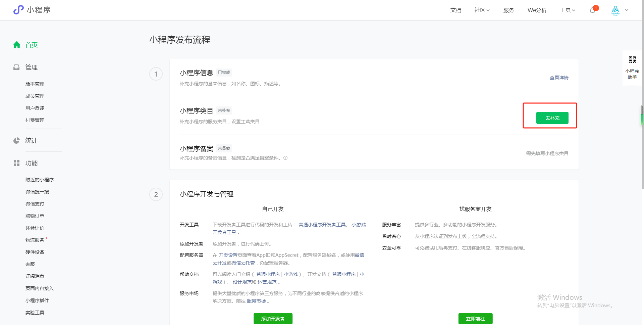
Task: Click the Mini Program logo icon
Action: 18,10
